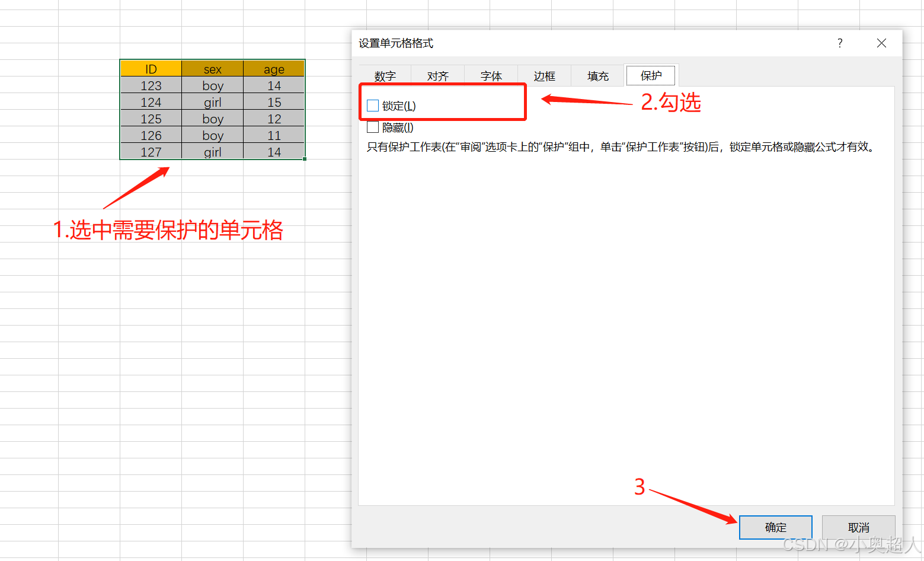Check the 锁定(L) checkbox
The width and height of the screenshot is (924, 561).
(x=373, y=106)
